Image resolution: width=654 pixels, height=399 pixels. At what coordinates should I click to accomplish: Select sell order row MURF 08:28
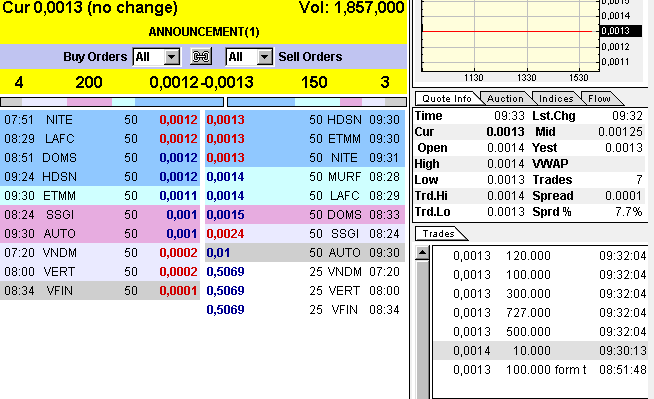click(x=305, y=176)
